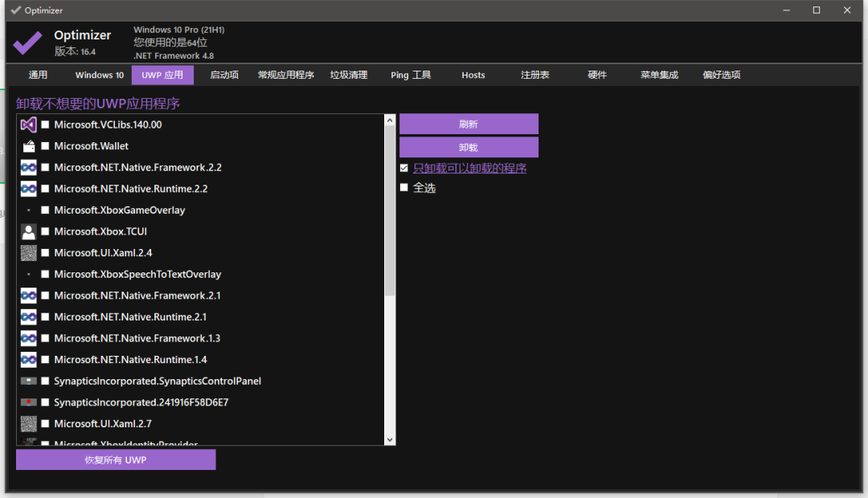The image size is (868, 498).
Task: Click scrollbar up arrow in UWP list
Action: click(x=390, y=120)
